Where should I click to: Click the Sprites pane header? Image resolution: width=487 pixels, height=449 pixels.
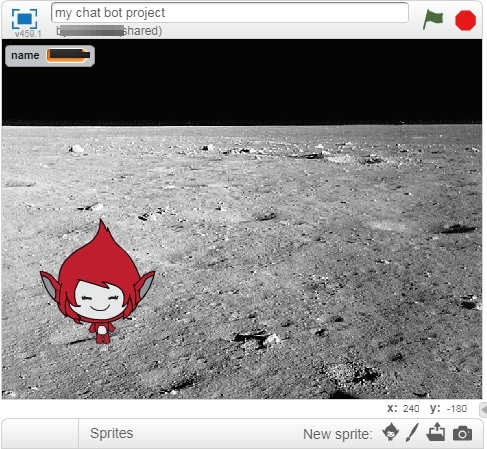pos(112,433)
